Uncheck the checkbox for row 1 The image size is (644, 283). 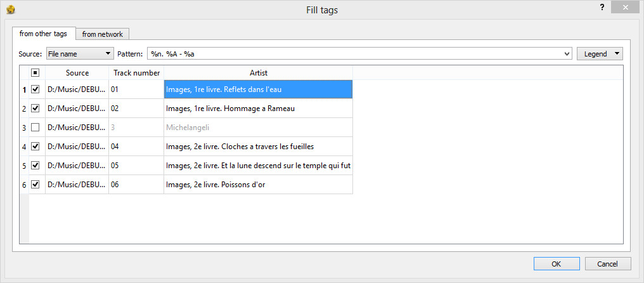tap(35, 89)
